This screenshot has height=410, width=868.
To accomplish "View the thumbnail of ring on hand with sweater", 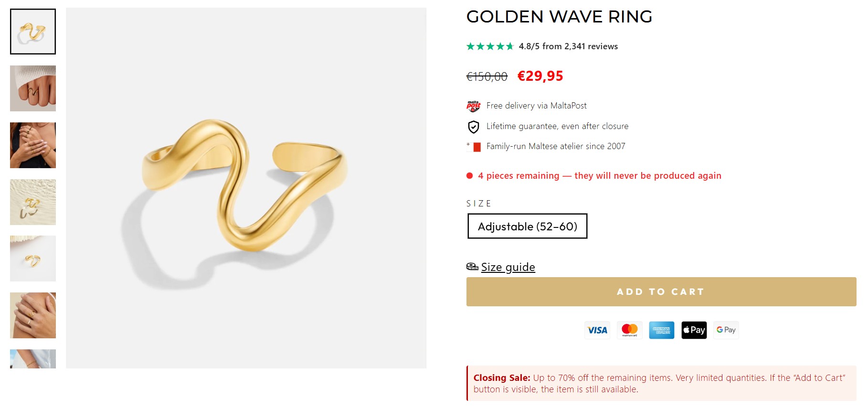I will 33,88.
